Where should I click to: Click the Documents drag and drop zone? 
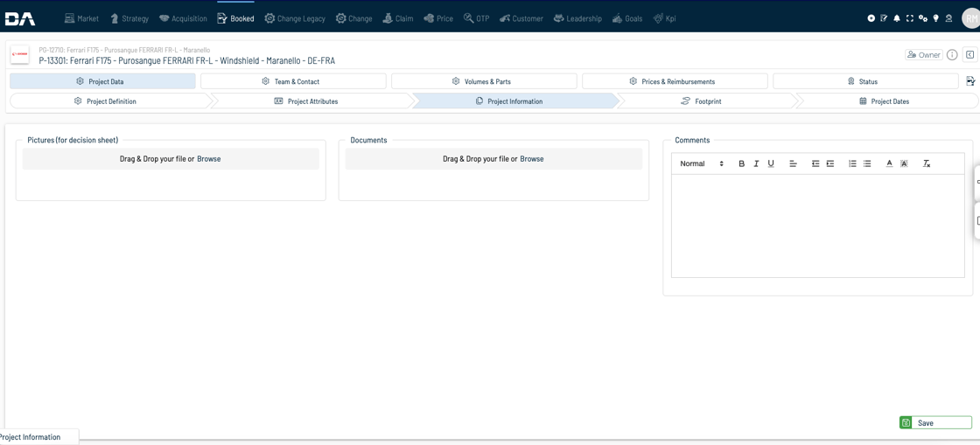coord(493,159)
